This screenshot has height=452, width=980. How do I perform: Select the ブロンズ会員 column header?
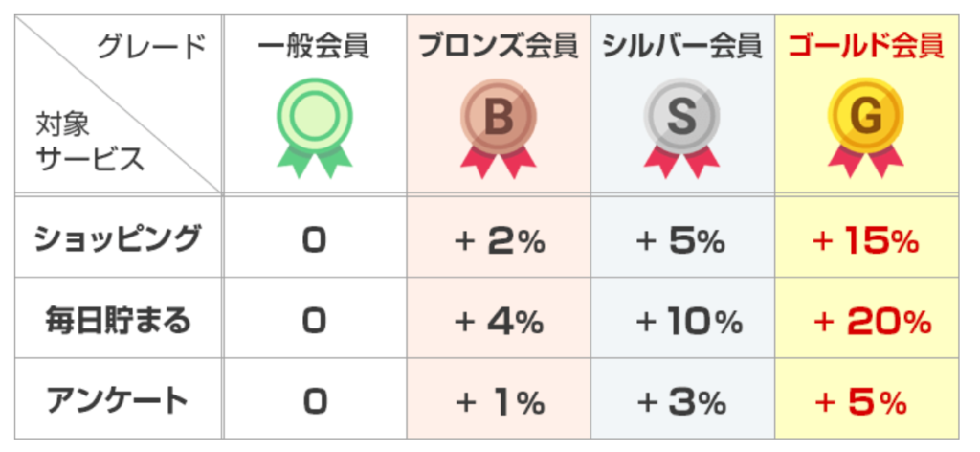point(498,48)
